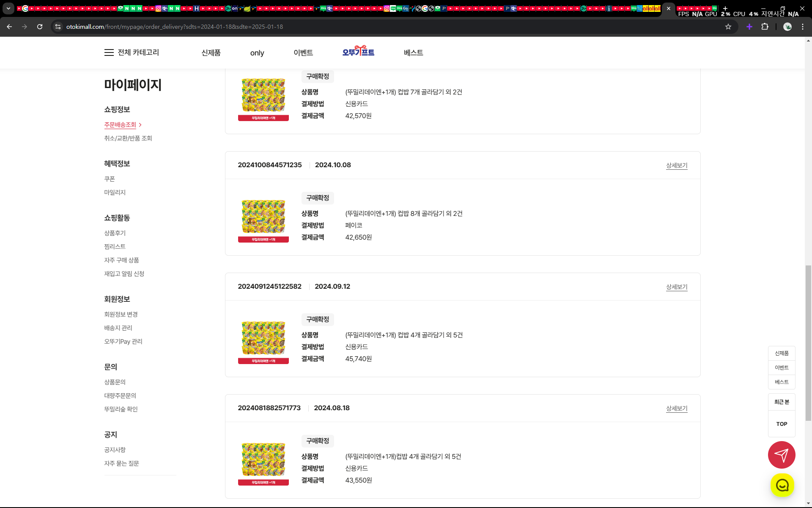Open the 베스트 navigation menu
The image size is (812, 508).
tap(413, 52)
